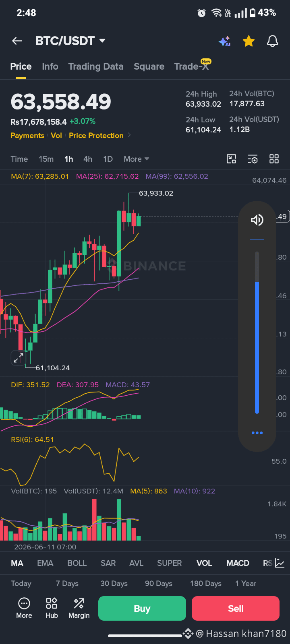Open the Trade-X tab
The width and height of the screenshot is (290, 644).
pos(192,66)
